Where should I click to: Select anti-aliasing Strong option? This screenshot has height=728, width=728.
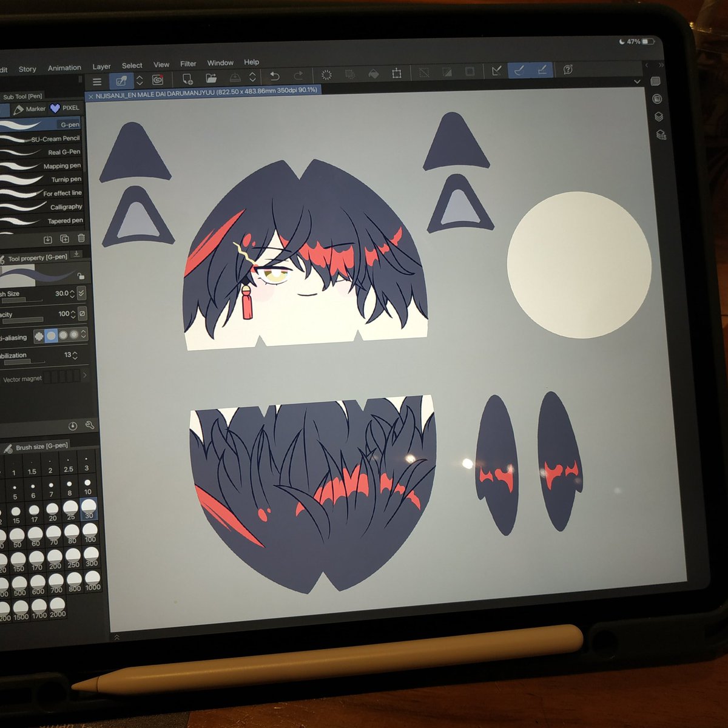(x=74, y=334)
